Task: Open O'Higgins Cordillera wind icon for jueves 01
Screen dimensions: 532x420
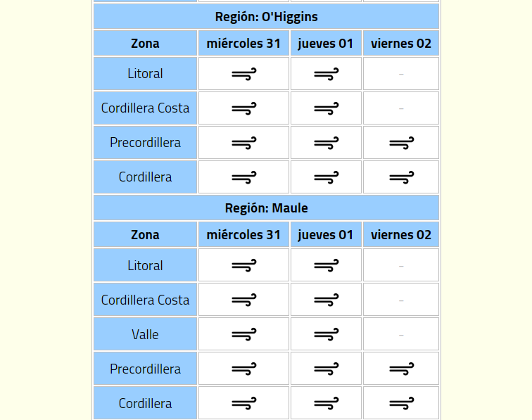Action: tap(326, 177)
